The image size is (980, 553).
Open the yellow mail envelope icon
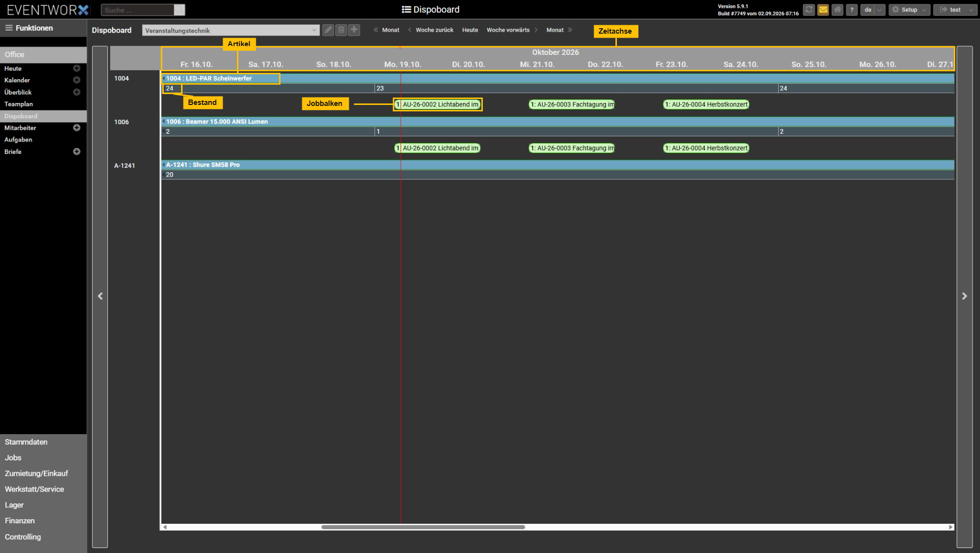click(x=823, y=10)
